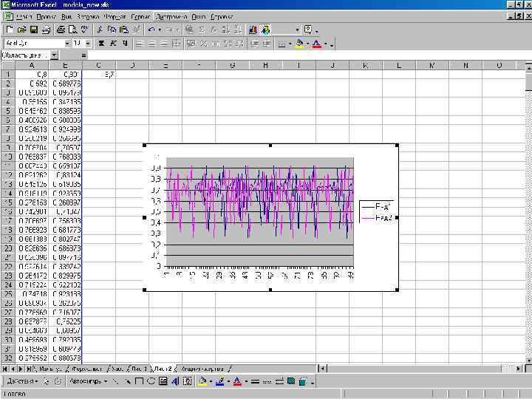Open the Name Box dropdown arrow

pyautogui.click(x=54, y=55)
